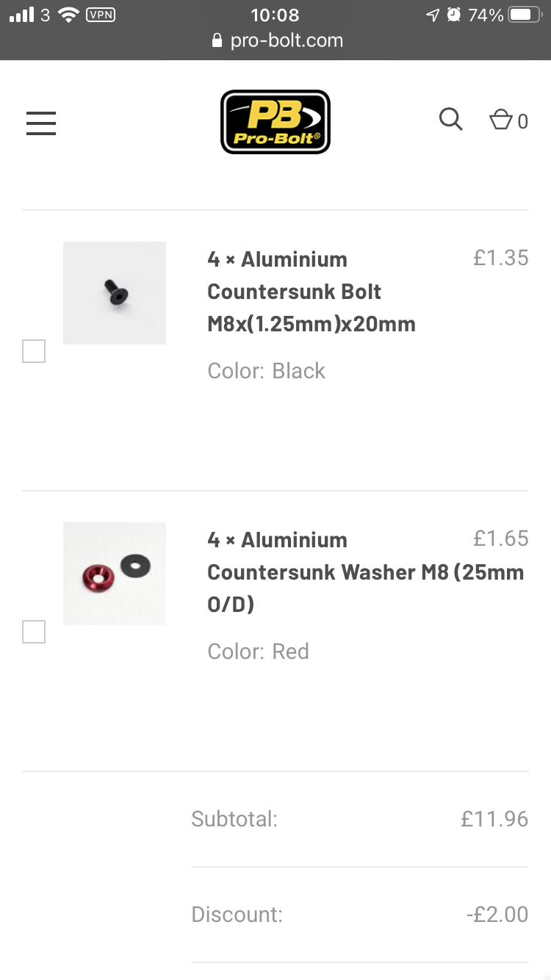Tap the £1.65 washer price
This screenshot has width=551, height=980.
pyautogui.click(x=500, y=538)
